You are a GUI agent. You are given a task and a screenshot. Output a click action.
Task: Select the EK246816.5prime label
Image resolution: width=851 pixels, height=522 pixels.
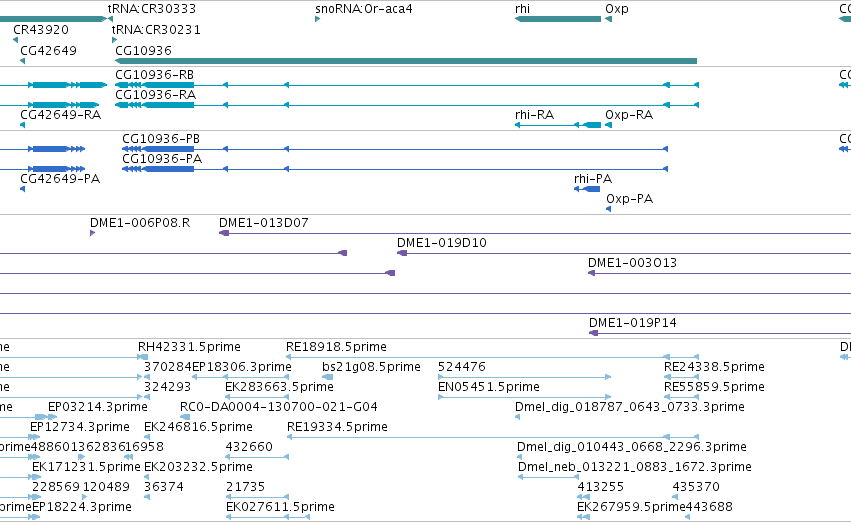(199, 427)
